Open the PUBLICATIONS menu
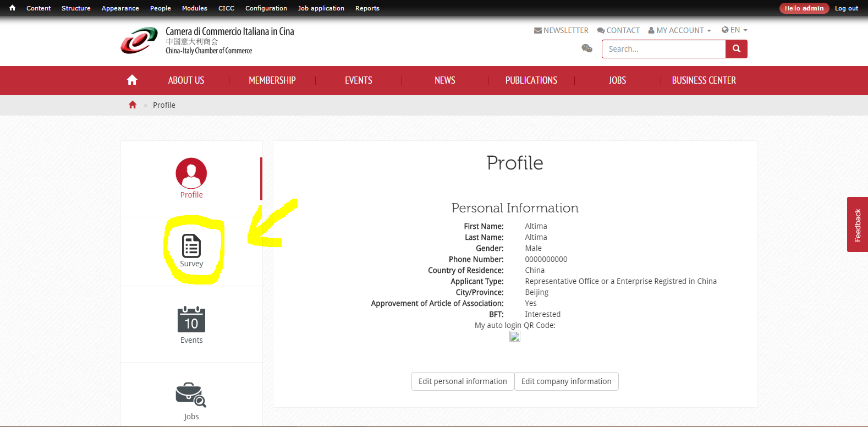The image size is (868, 427). tap(531, 80)
